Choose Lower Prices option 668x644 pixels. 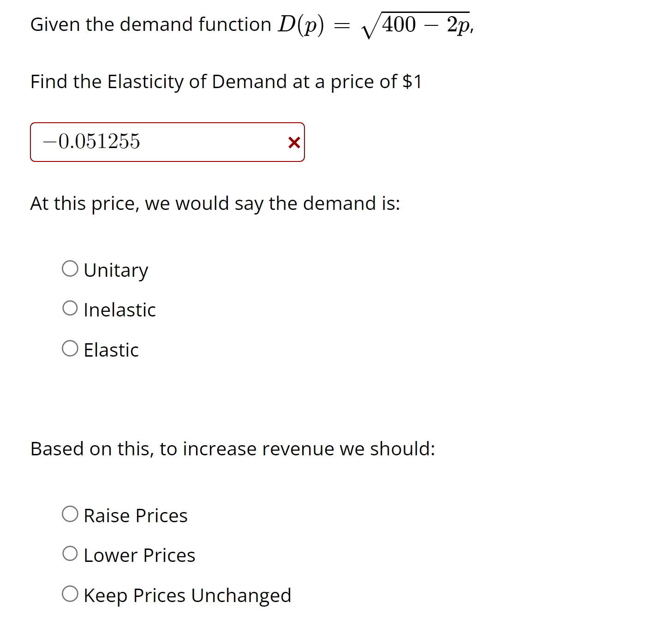pyautogui.click(x=70, y=553)
